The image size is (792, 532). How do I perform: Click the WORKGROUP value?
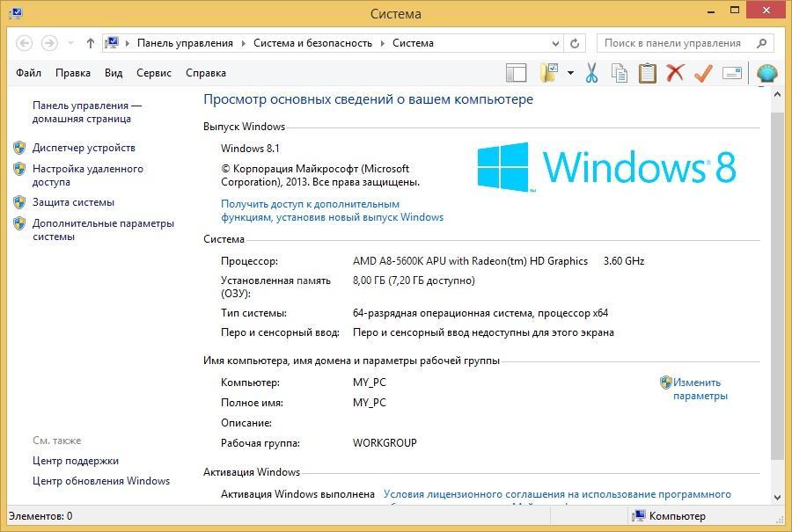pos(385,443)
